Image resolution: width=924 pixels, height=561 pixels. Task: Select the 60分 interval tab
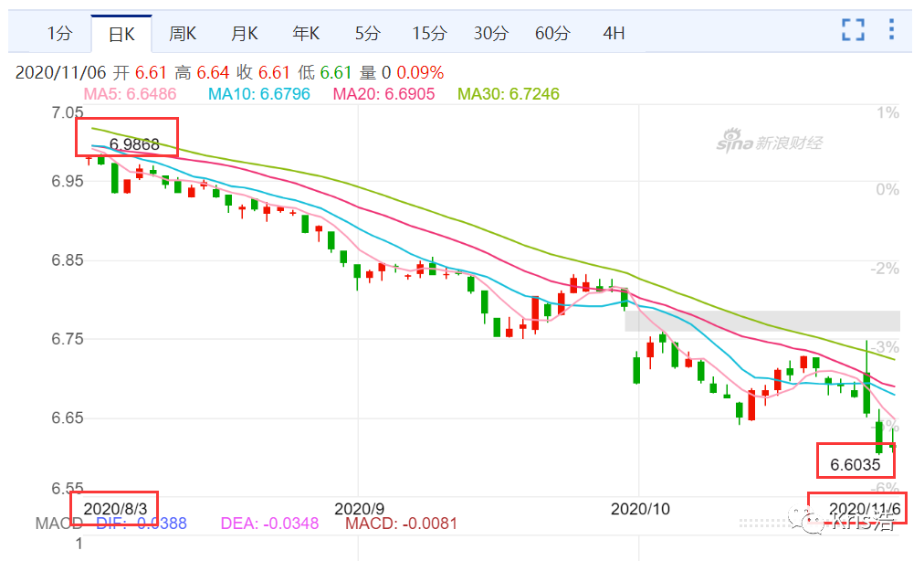pyautogui.click(x=552, y=34)
